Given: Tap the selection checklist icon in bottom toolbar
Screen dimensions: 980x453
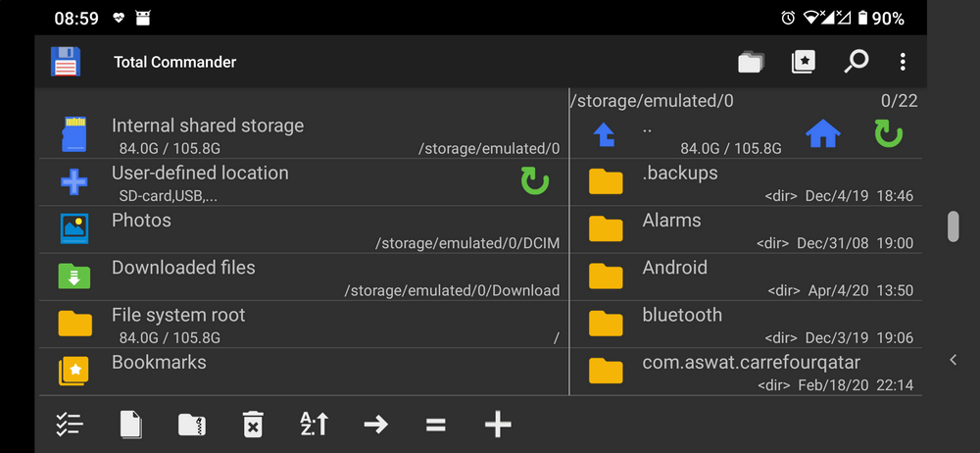Looking at the screenshot, I should [x=70, y=424].
